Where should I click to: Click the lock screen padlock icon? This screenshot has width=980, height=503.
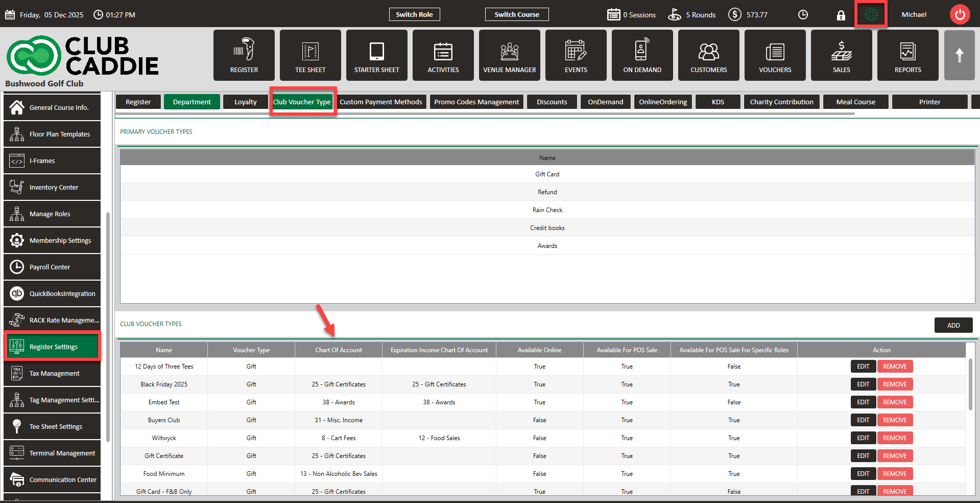[x=841, y=15]
